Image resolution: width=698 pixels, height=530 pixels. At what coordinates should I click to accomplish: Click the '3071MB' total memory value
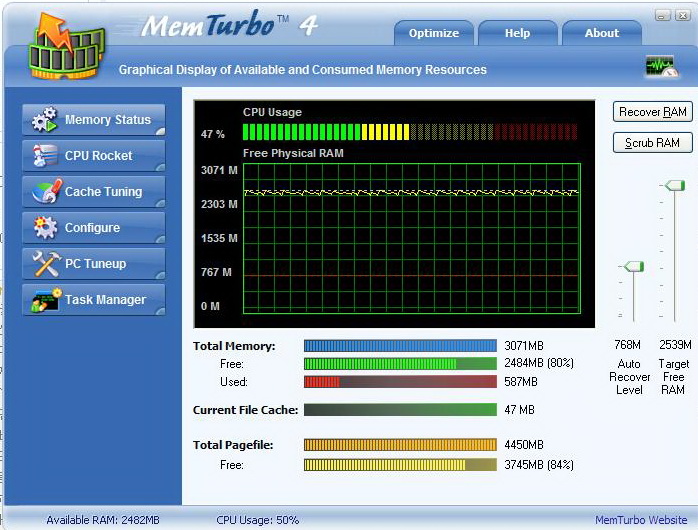(524, 346)
